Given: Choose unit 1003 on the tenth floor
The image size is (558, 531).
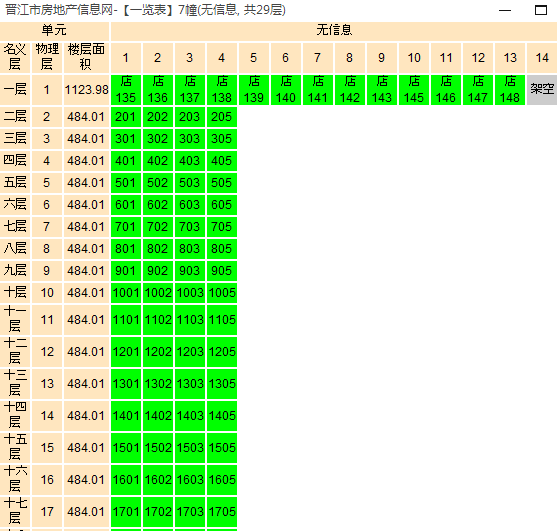Looking at the screenshot, I should coord(190,293).
